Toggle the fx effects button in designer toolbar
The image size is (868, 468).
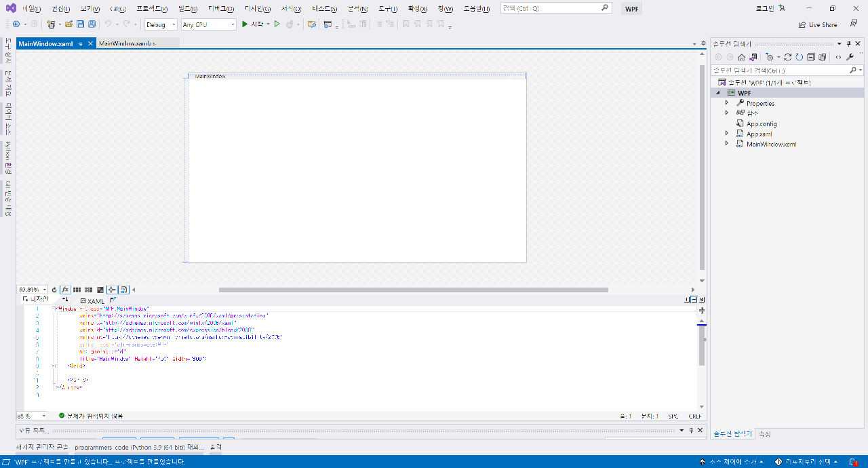(64, 289)
